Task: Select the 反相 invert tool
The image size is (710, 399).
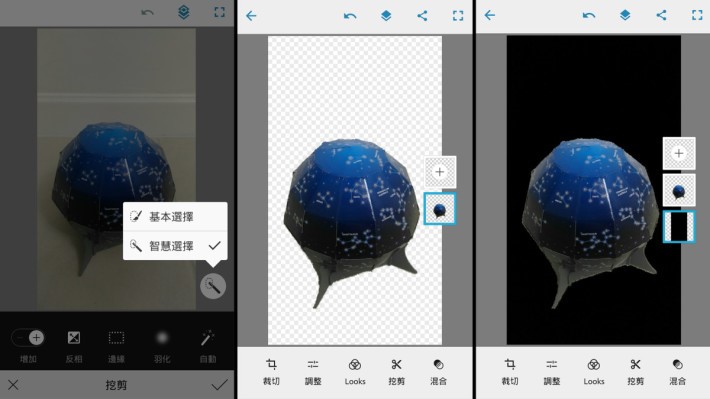Action: [73, 346]
